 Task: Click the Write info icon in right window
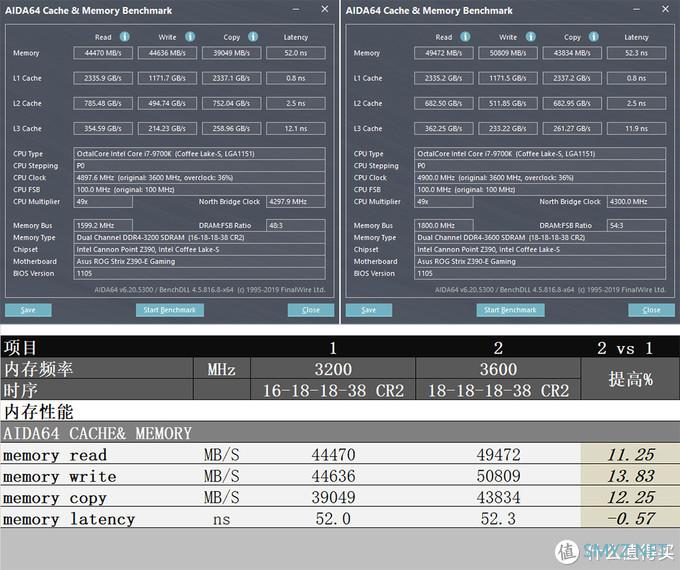(x=531, y=37)
